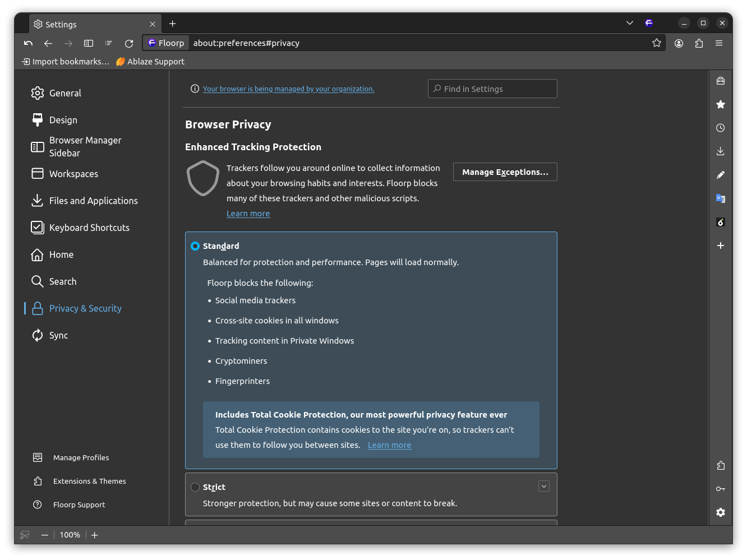The height and width of the screenshot is (560, 747).
Task: Open bookmarks from the right sidebar star icon
Action: pyautogui.click(x=721, y=104)
